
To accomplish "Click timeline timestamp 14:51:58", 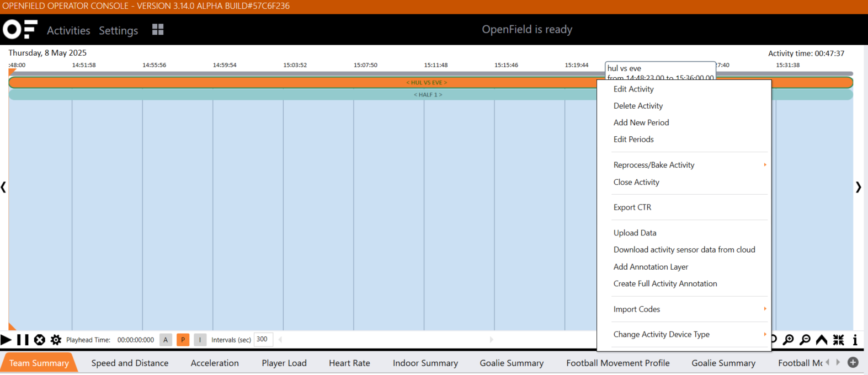I will click(x=84, y=65).
